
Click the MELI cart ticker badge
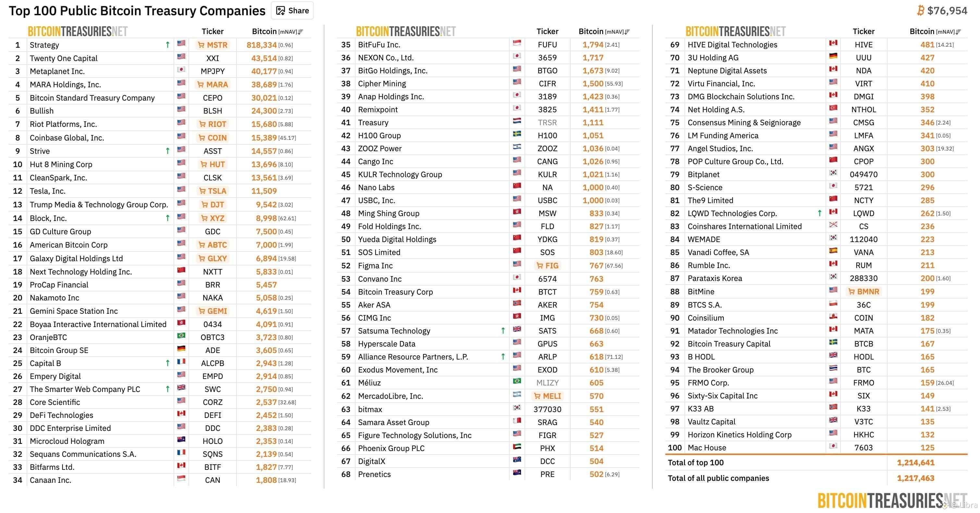pos(547,396)
